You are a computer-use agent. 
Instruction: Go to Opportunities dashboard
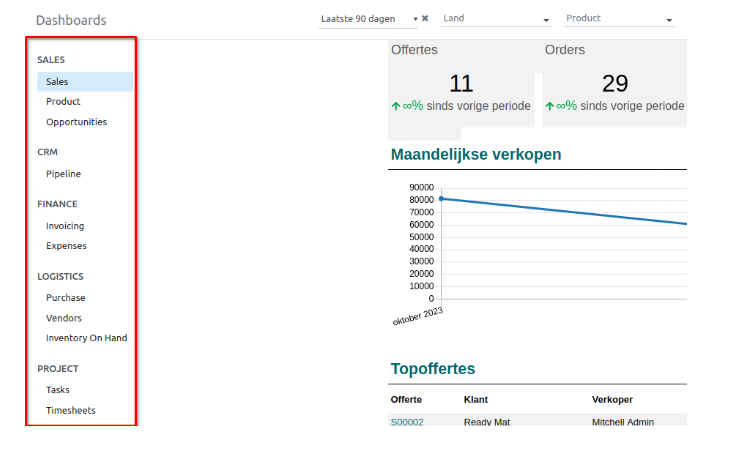(76, 122)
